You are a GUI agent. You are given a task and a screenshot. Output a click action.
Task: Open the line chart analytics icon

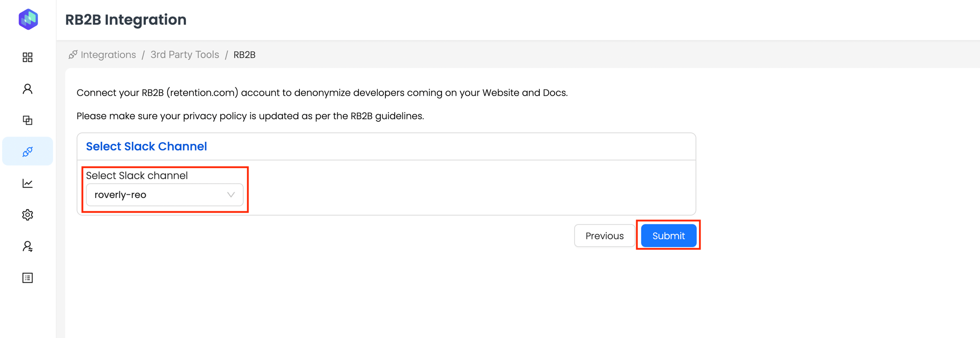(x=28, y=183)
